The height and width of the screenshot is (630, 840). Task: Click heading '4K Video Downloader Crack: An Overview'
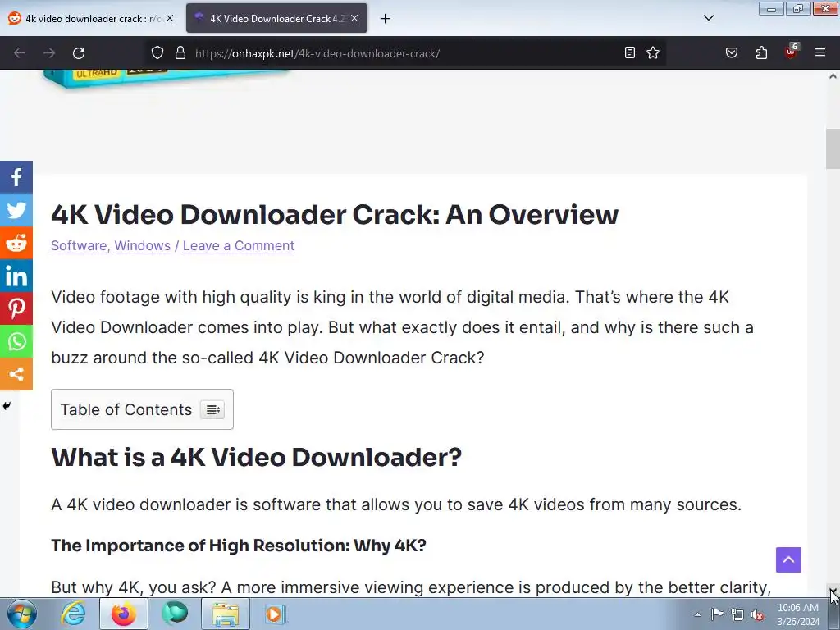[x=335, y=214]
